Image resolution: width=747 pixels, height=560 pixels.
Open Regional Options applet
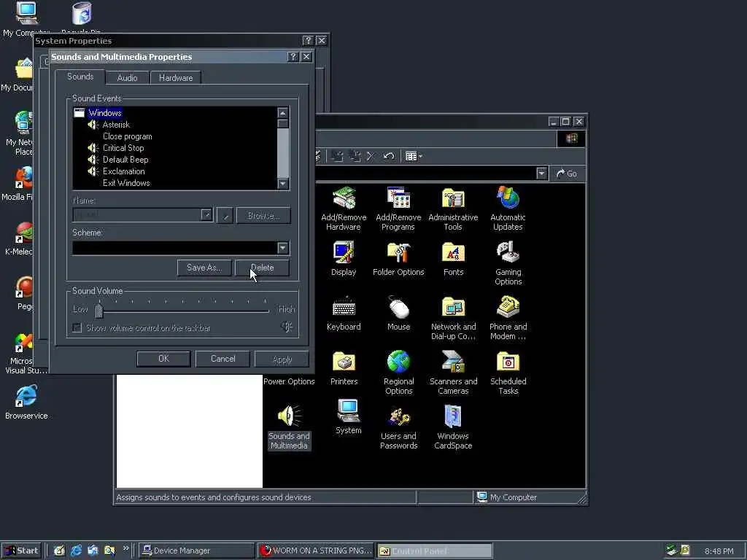click(398, 373)
